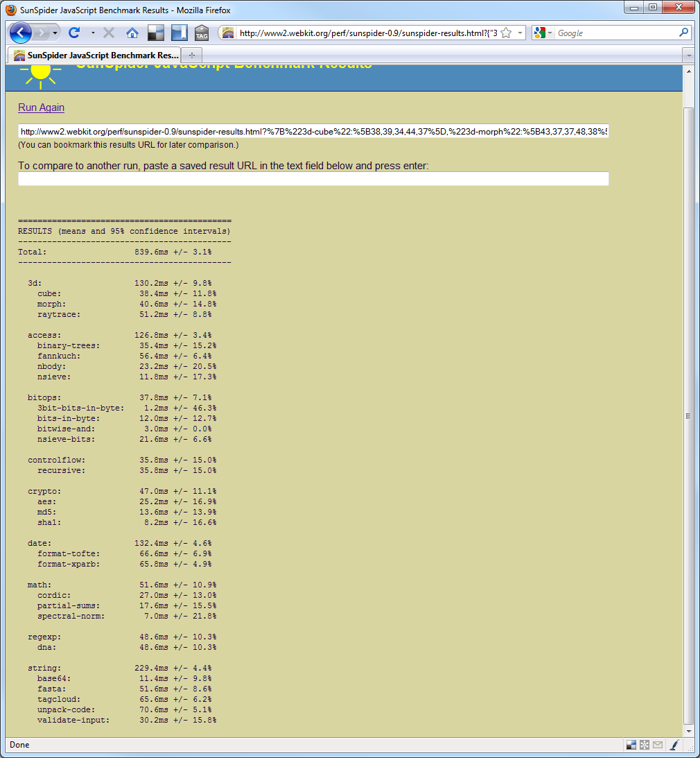Viewport: 700px width, 758px height.
Task: Click the '3bit-bits-in-byte:' result label
Action: pyautogui.click(x=80, y=408)
